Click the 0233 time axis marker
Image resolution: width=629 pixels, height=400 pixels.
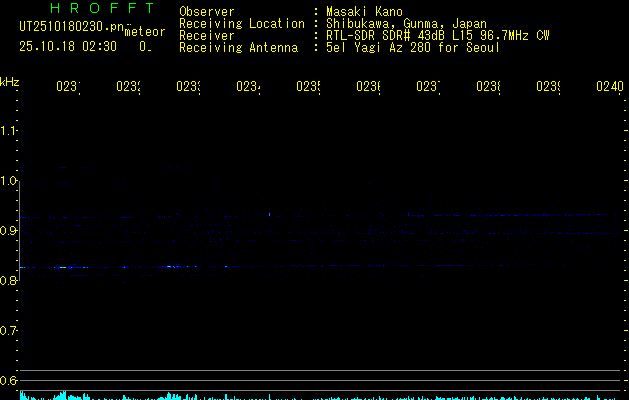click(188, 87)
